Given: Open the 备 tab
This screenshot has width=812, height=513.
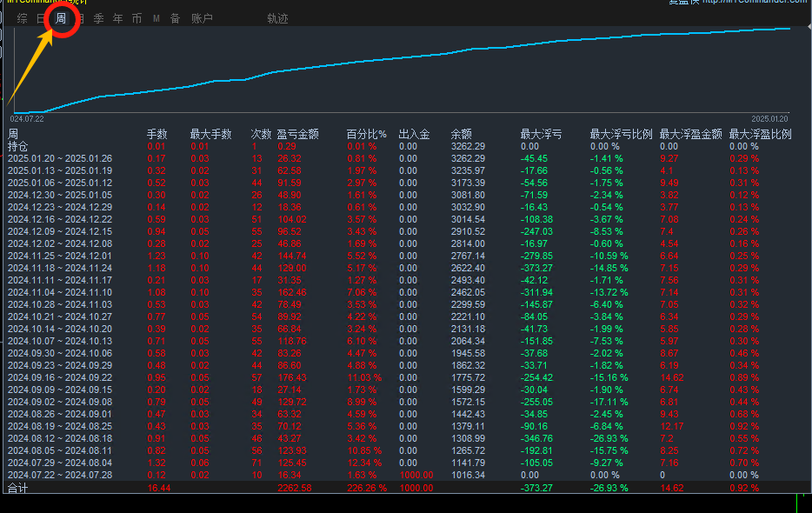Looking at the screenshot, I should tap(175, 18).
